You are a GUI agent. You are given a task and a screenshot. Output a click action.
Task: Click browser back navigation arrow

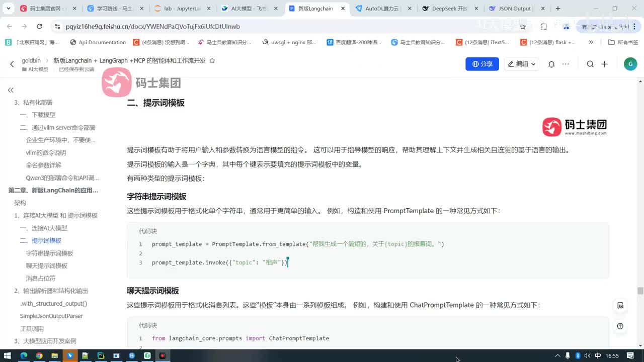(10, 27)
